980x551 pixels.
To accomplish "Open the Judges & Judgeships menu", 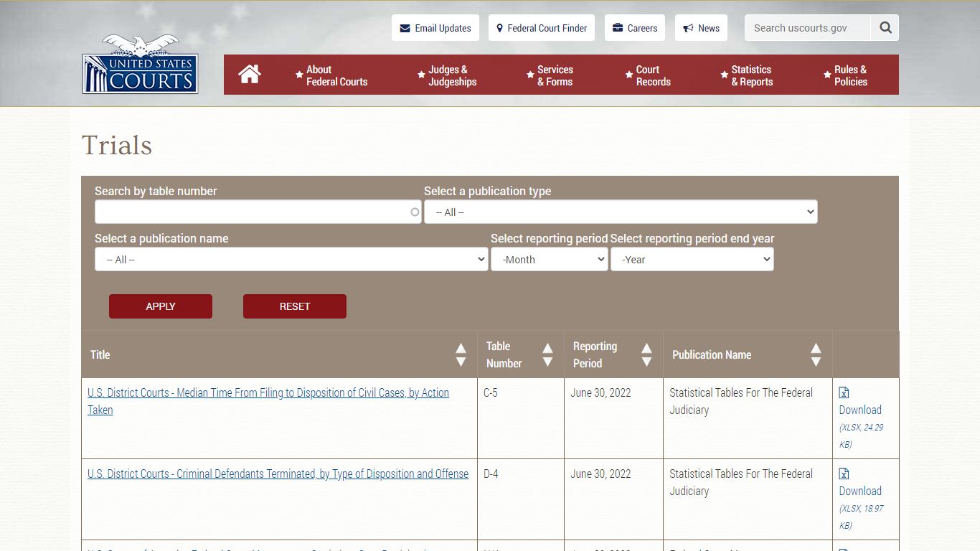I will click(x=447, y=75).
